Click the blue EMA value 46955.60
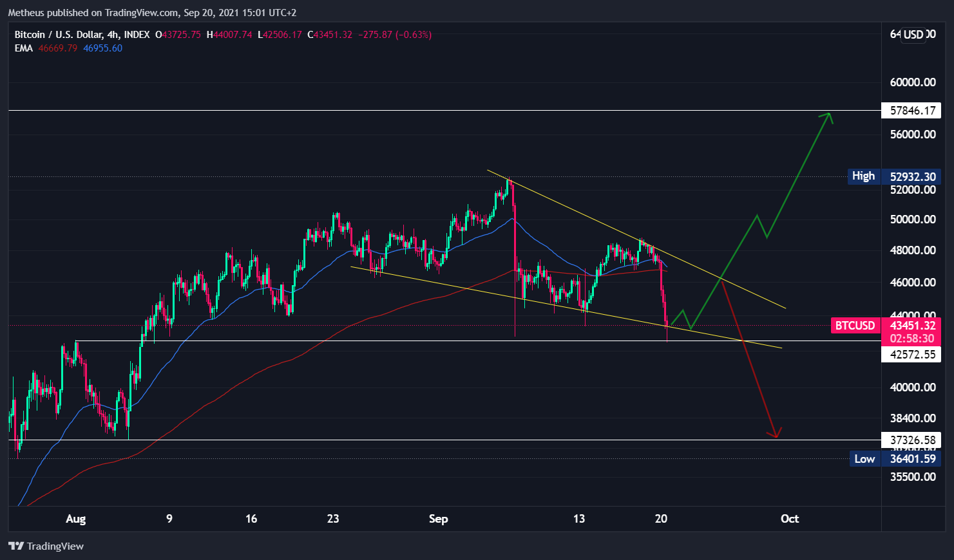This screenshot has width=954, height=560. pos(102,48)
